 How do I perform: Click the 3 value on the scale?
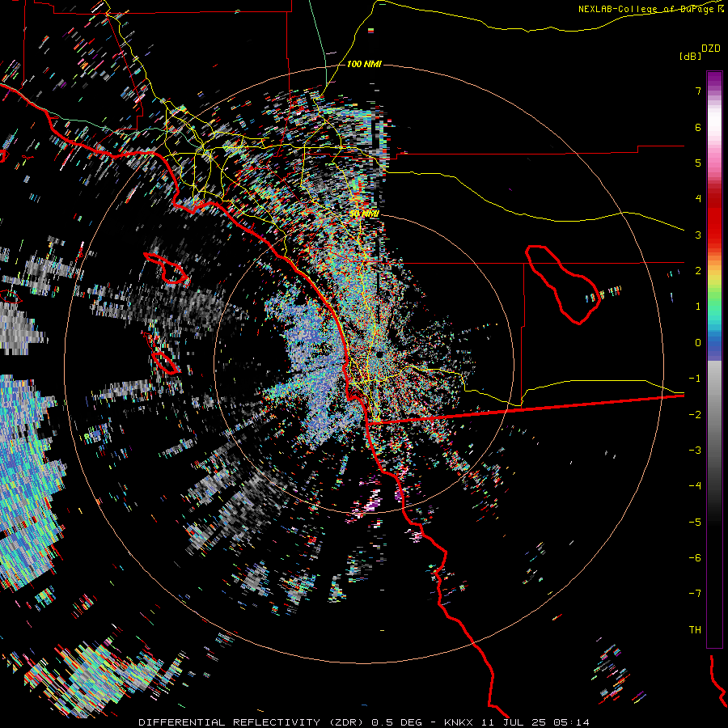698,235
